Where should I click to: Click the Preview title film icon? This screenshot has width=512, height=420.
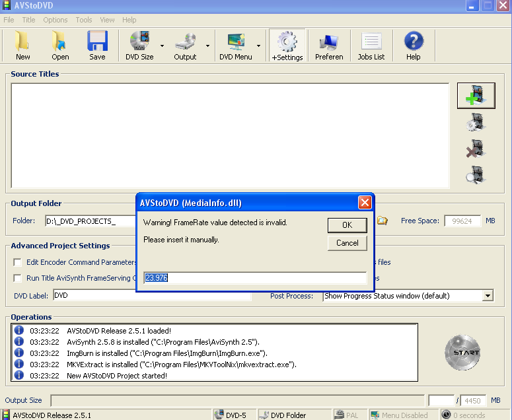pyautogui.click(x=476, y=175)
